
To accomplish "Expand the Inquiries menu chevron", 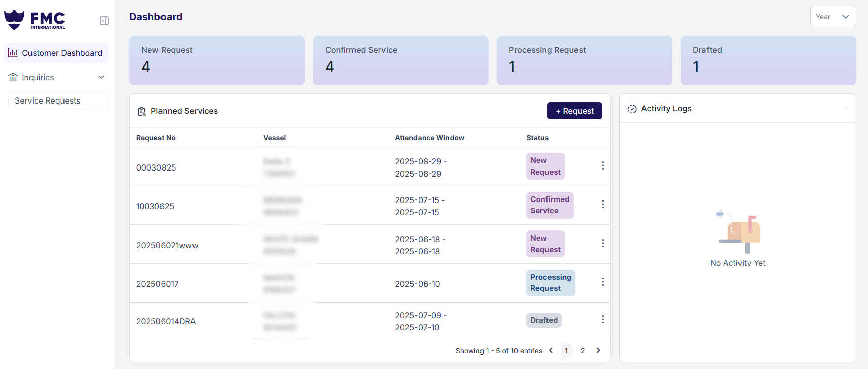I will tap(101, 77).
